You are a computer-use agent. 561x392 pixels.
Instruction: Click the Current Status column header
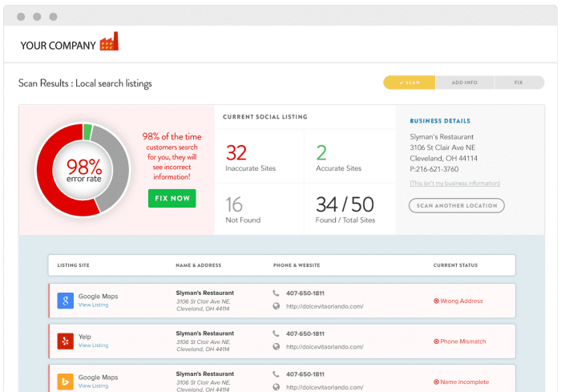455,265
